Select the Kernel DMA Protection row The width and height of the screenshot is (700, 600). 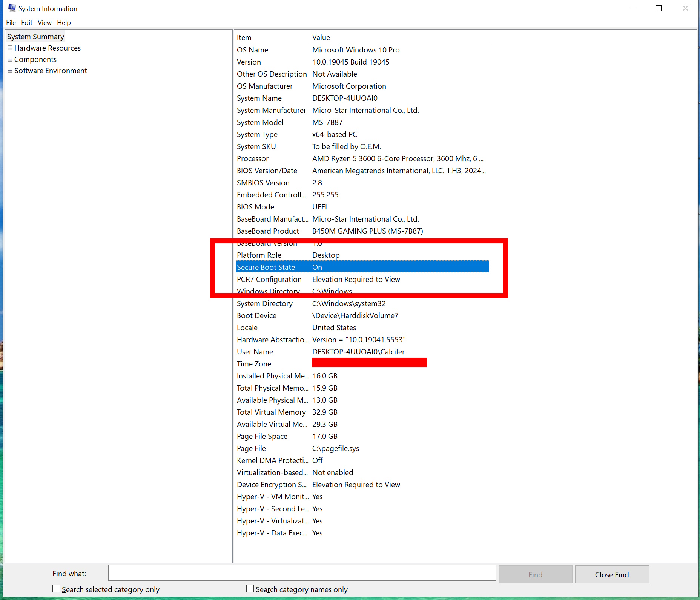point(362,460)
